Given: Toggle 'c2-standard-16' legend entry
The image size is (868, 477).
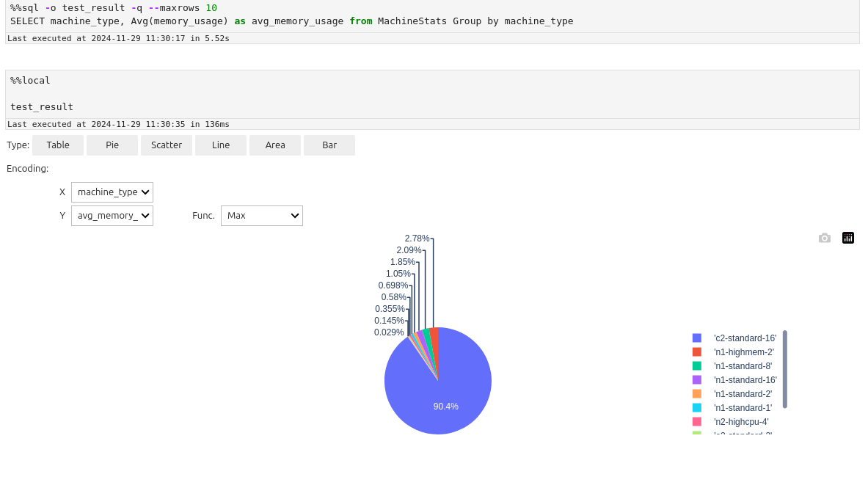Looking at the screenshot, I should [x=745, y=338].
